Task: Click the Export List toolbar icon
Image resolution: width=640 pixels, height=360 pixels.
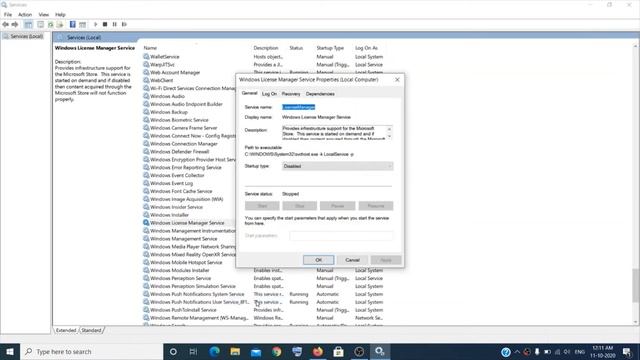Action: point(60,24)
